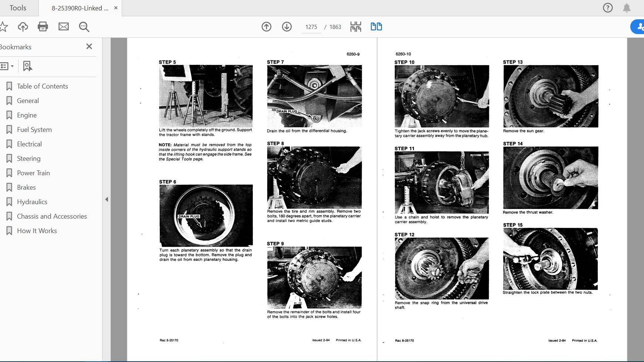Click the STEP 11 chain hoist photo
The height and width of the screenshot is (362, 644).
click(442, 183)
